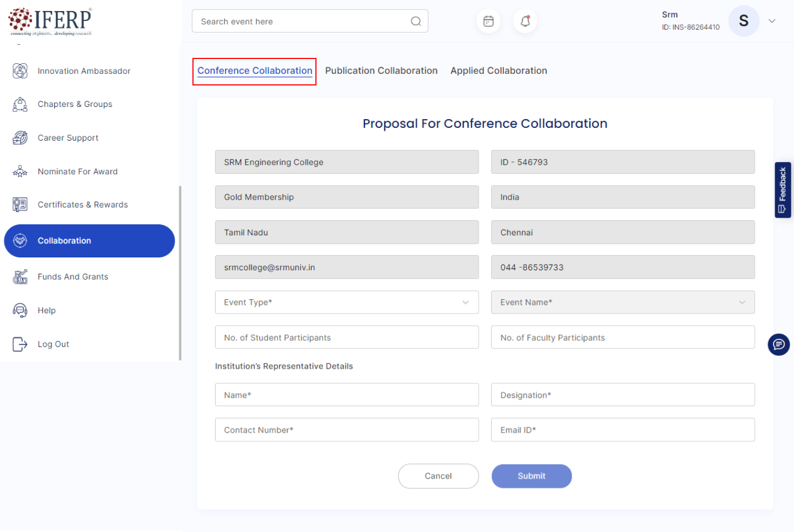Click the Help headset icon

coord(20,310)
